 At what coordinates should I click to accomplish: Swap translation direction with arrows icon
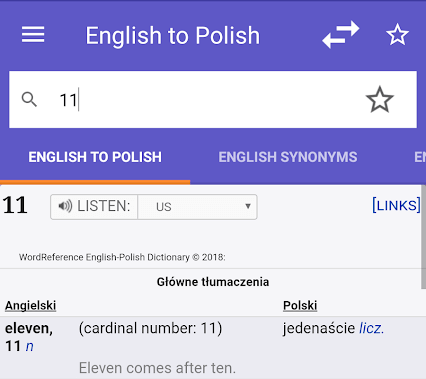point(341,35)
